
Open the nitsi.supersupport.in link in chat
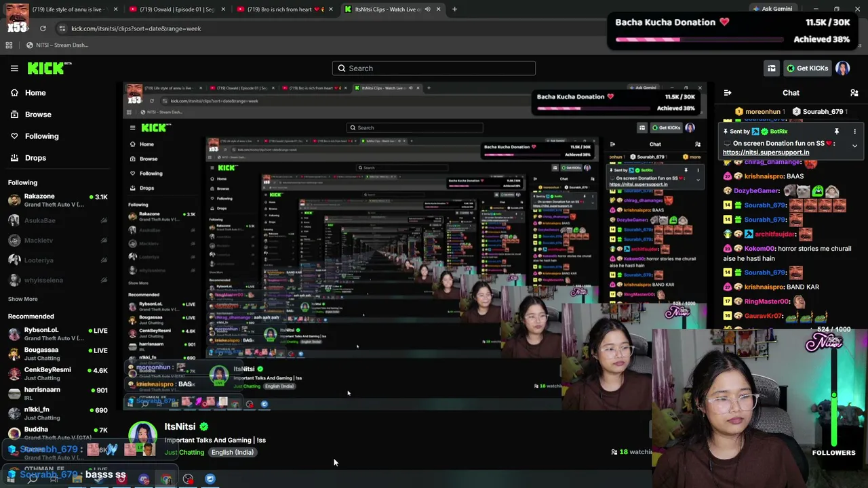click(x=766, y=152)
